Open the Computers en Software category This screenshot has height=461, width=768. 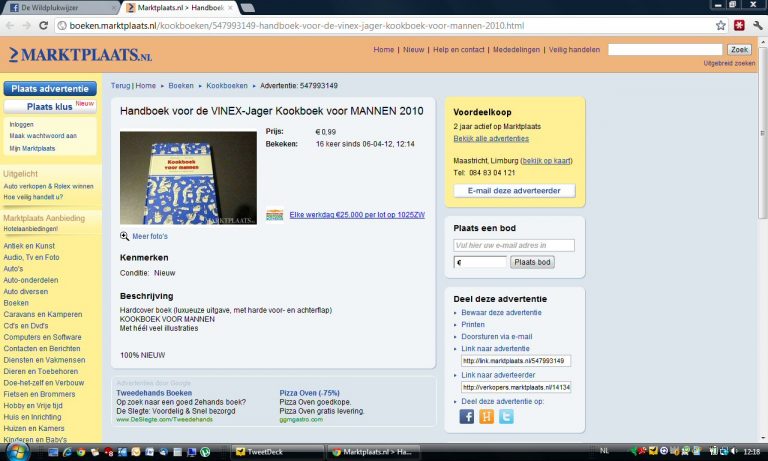[43, 337]
